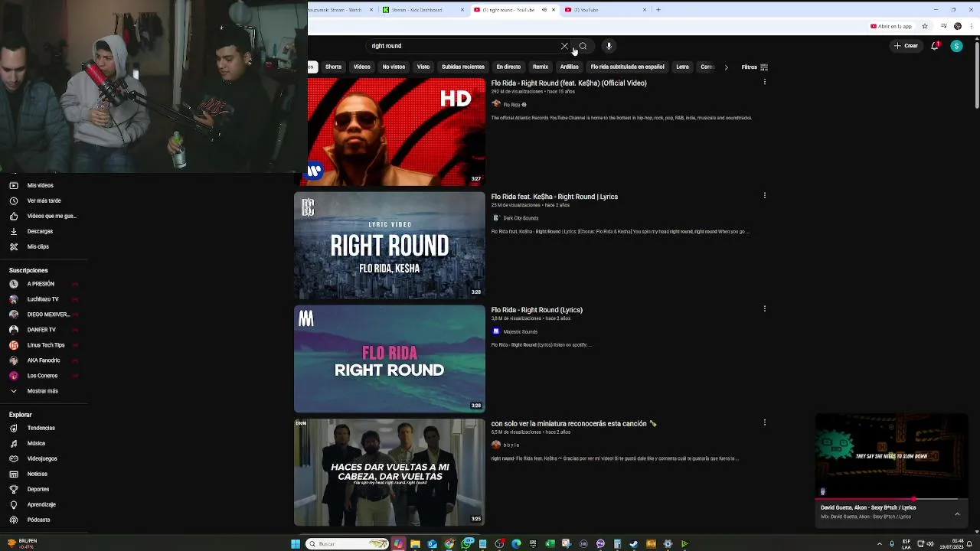Open the notifications bell

(x=934, y=46)
